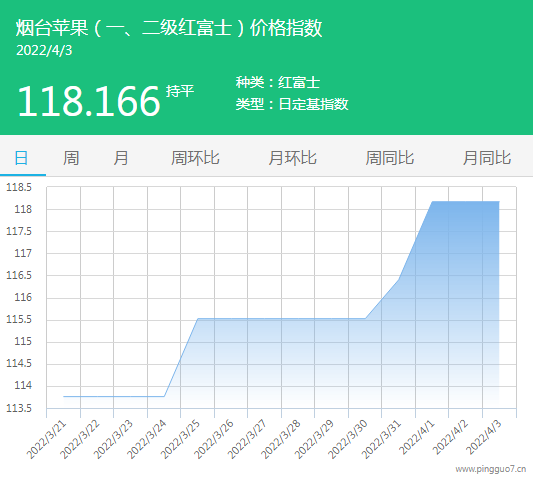
Task: Switch to the 月环比 tab
Action: 292,158
